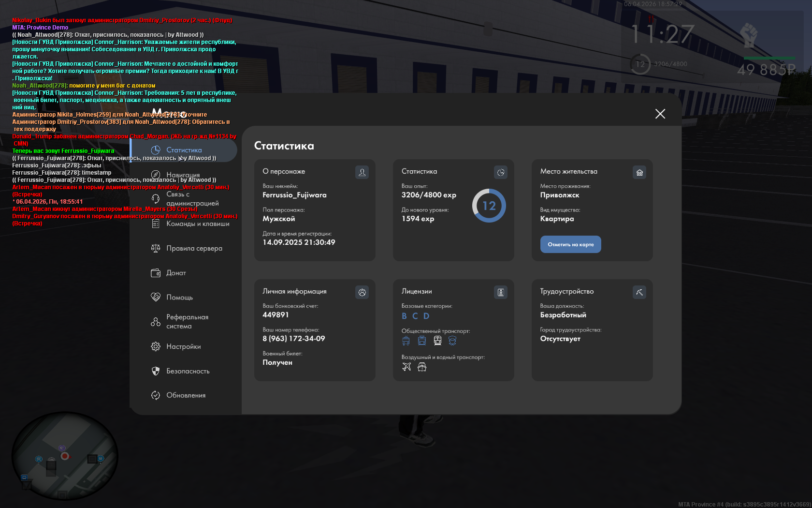Click the circular minimap radar
Screen dimensions: 812x508
pyautogui.click(x=65, y=456)
